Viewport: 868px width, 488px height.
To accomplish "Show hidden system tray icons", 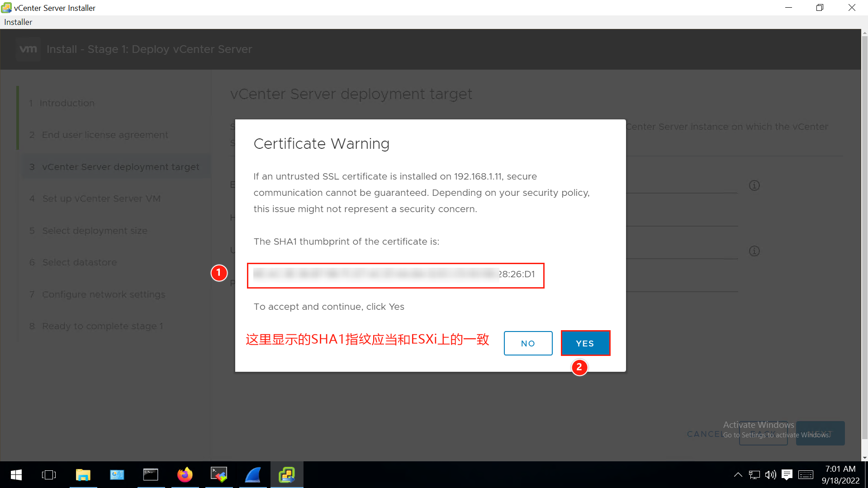I will click(738, 475).
